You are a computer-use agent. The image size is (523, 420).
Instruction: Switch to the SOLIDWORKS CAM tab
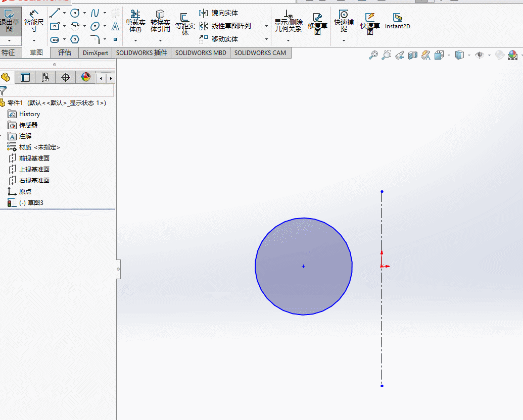tap(260, 52)
